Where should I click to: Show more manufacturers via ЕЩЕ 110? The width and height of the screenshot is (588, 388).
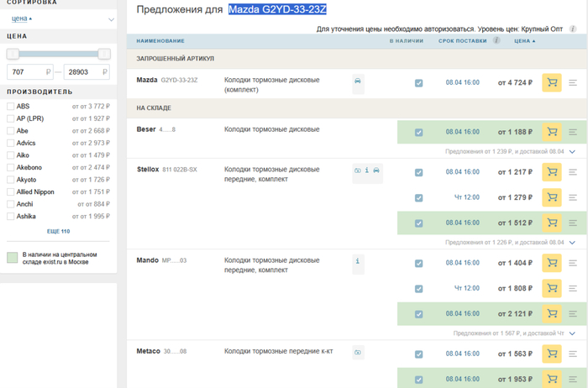[x=58, y=231]
